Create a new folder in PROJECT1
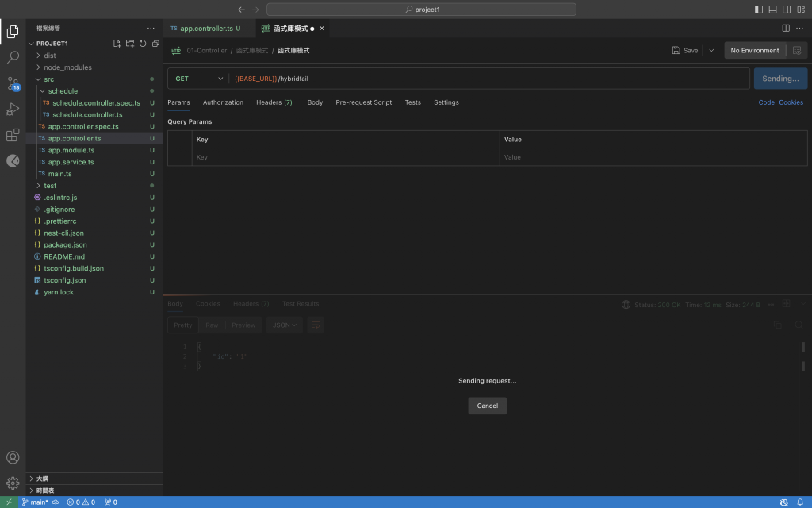This screenshot has width=812, height=508. (x=130, y=44)
